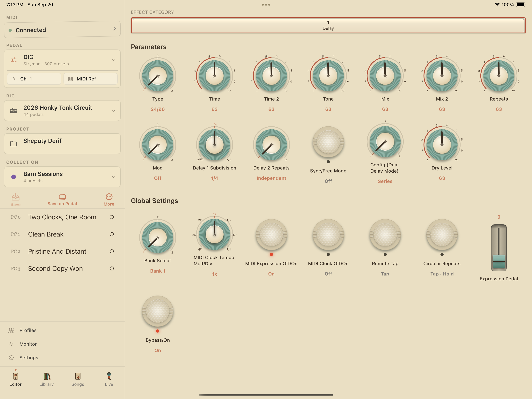Select the circle for Second Copy Won
This screenshot has height=399, width=532.
[112, 269]
